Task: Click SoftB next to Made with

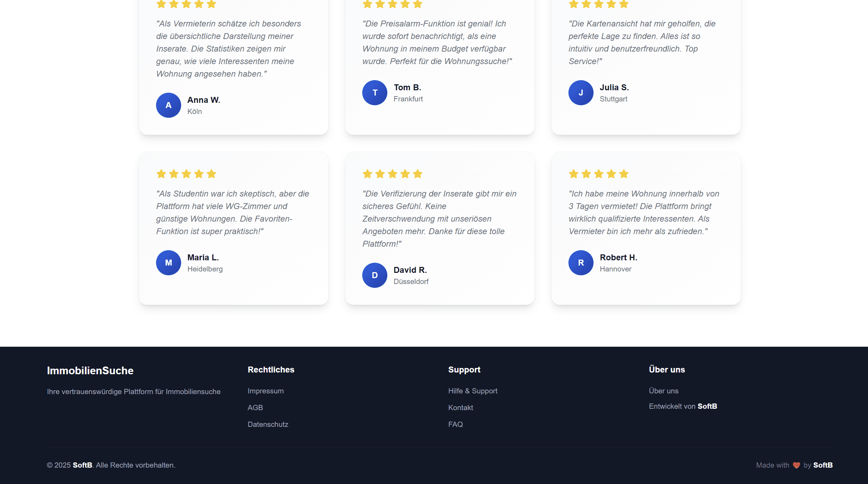Action: point(823,465)
